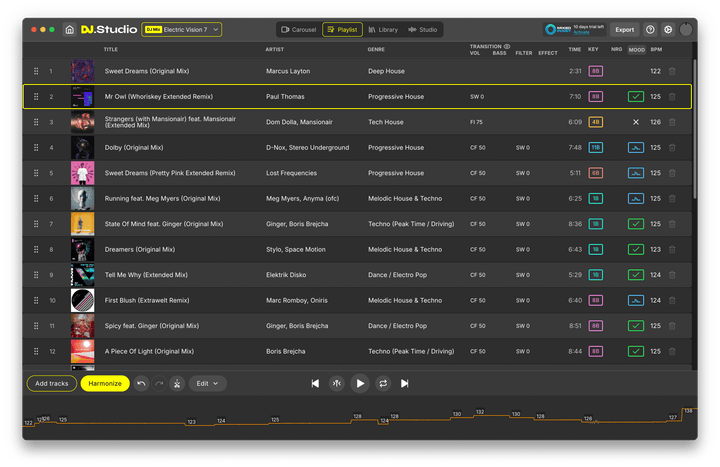
Task: Open the settings gear icon
Action: click(x=668, y=30)
